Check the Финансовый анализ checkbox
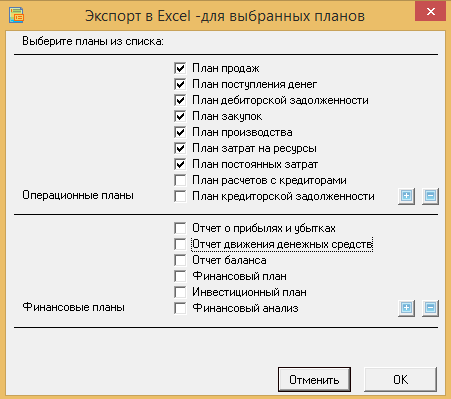 [180, 308]
